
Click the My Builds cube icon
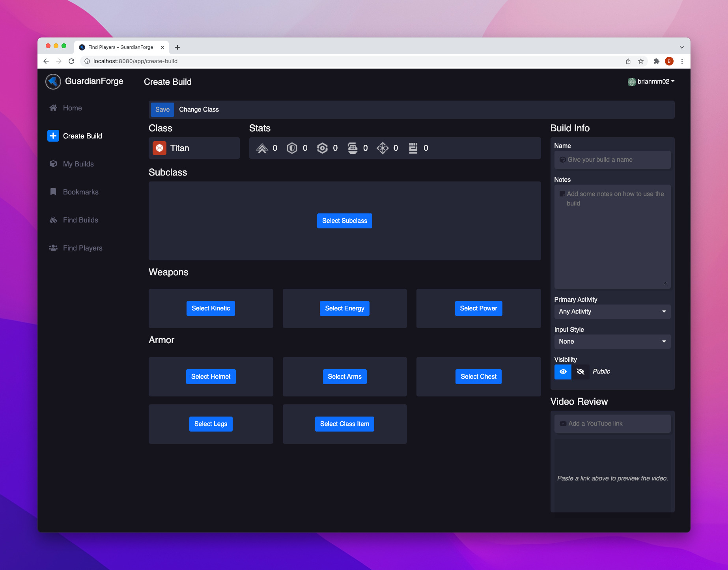53,164
